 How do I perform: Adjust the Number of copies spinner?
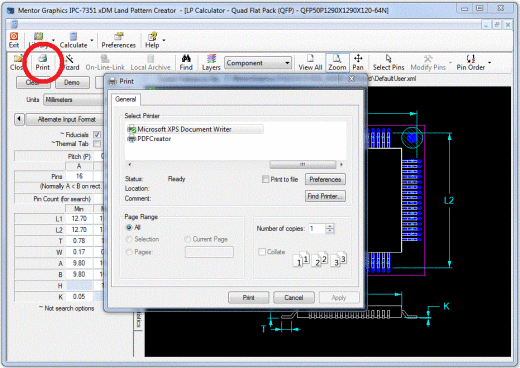pyautogui.click(x=330, y=228)
